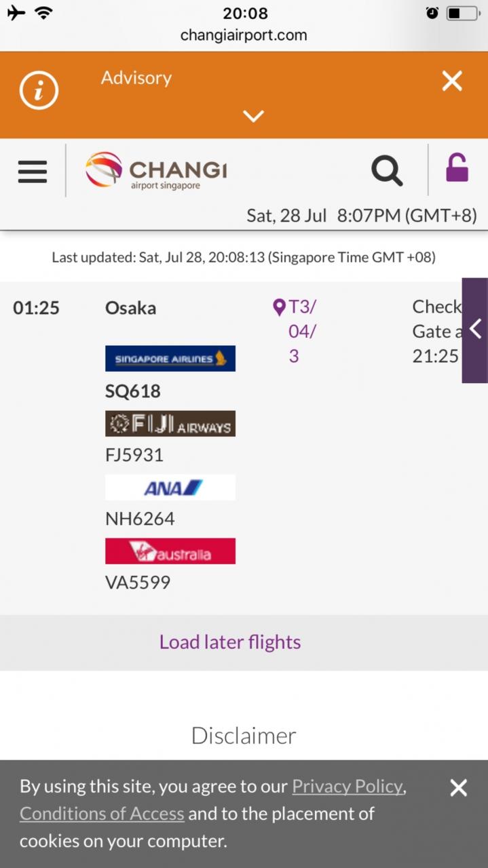Tap the search magnifier icon

(387, 170)
